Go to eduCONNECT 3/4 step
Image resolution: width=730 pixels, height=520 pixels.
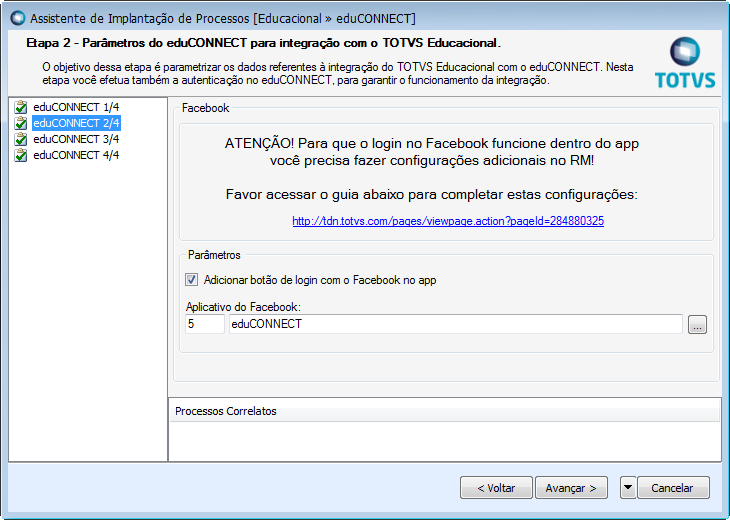coord(76,139)
